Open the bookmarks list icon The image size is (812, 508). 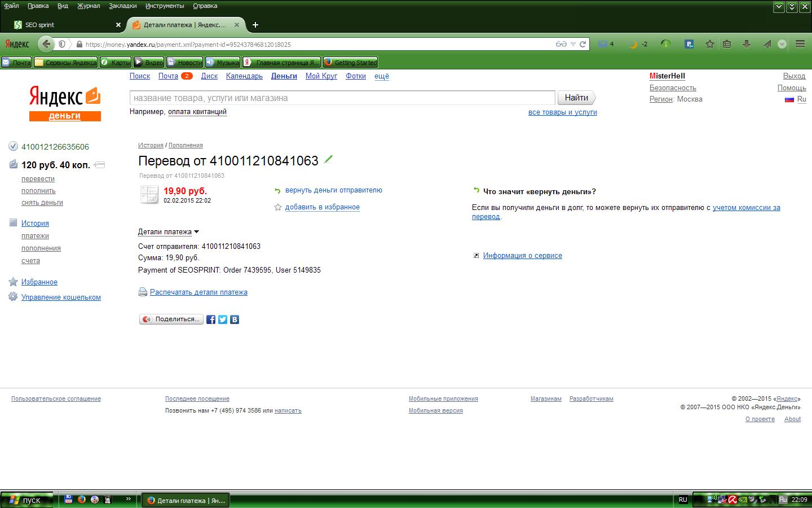click(727, 44)
